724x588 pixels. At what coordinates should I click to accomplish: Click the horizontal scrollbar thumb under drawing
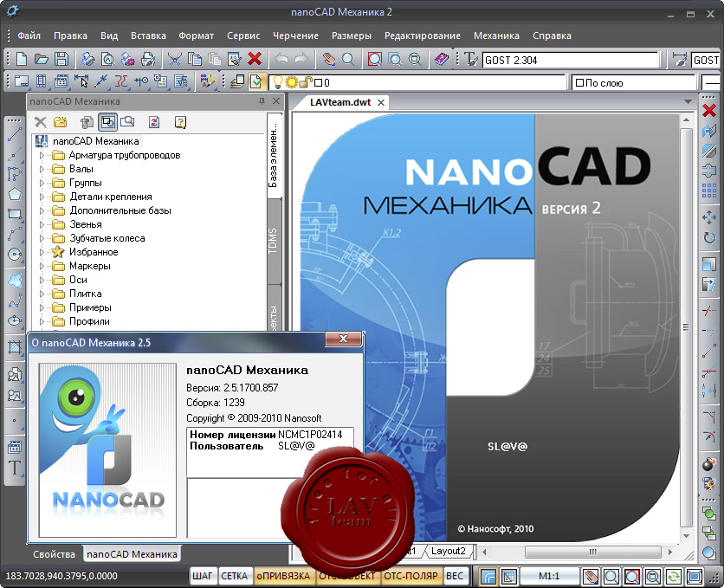[x=593, y=552]
